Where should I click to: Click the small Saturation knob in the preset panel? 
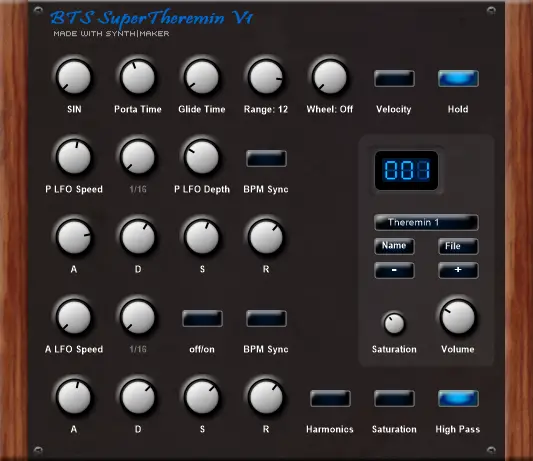394,323
